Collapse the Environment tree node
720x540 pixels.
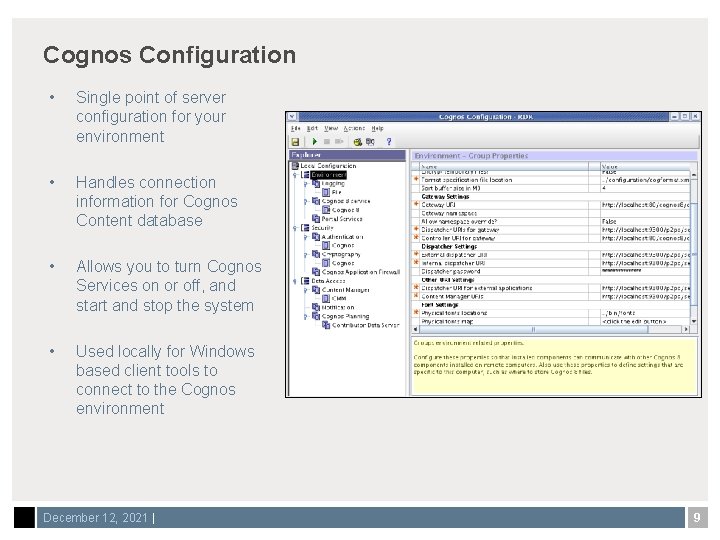(x=295, y=175)
